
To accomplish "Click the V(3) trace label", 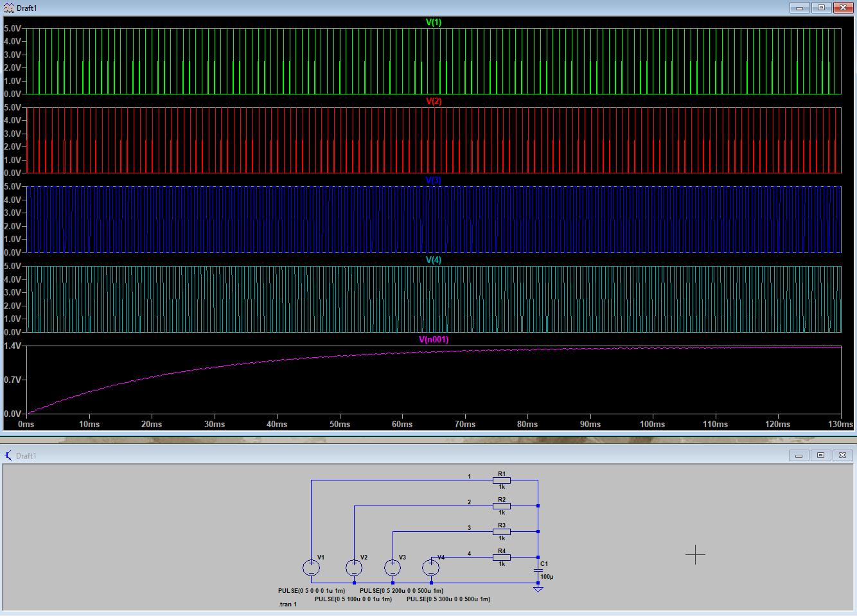I will tap(434, 180).
